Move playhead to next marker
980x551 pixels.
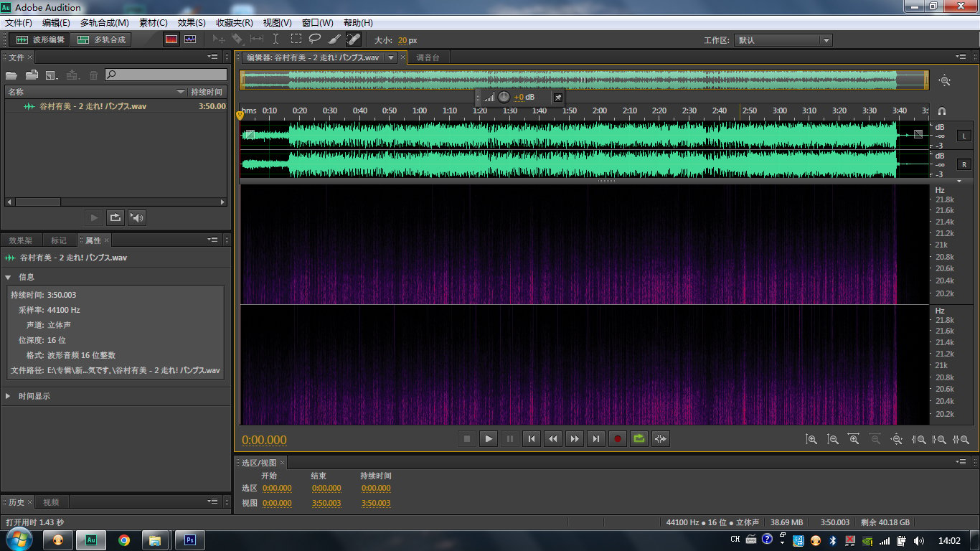pyautogui.click(x=596, y=438)
